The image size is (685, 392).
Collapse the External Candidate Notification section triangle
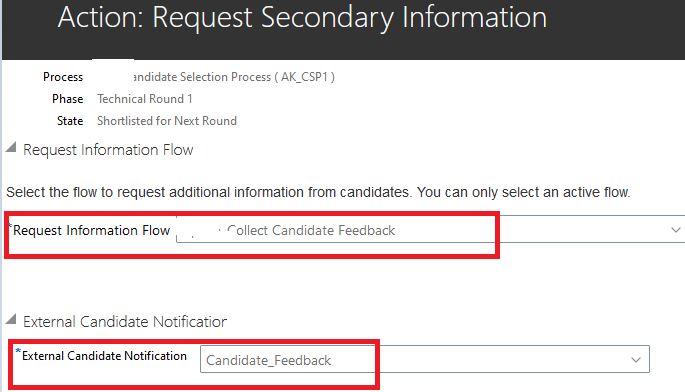[11, 319]
